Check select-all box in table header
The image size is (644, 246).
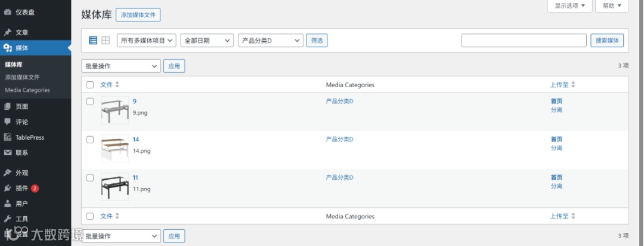(x=90, y=85)
